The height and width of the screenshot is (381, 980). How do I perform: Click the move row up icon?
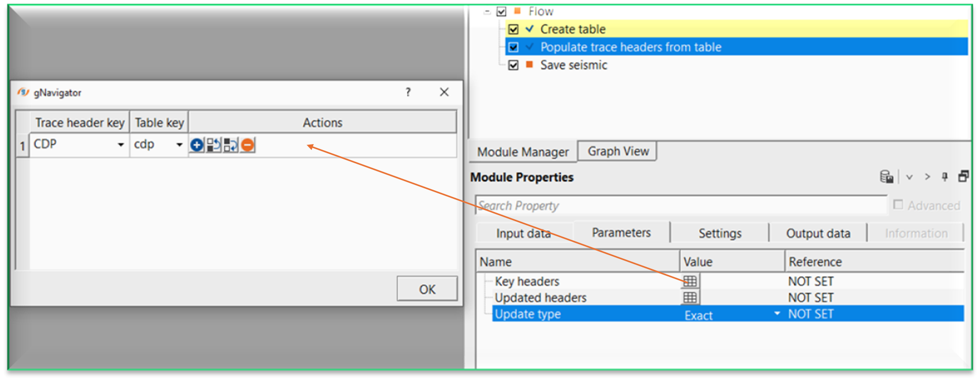click(x=214, y=145)
